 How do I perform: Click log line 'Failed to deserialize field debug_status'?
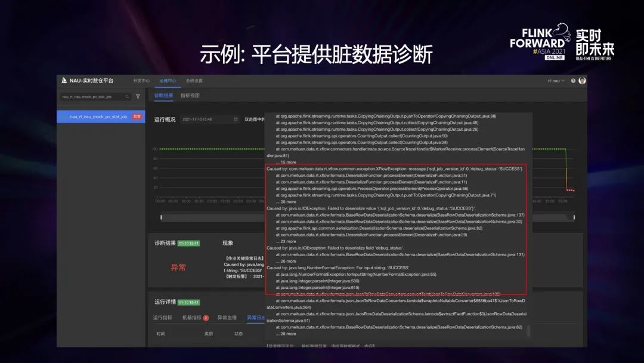pyautogui.click(x=335, y=248)
